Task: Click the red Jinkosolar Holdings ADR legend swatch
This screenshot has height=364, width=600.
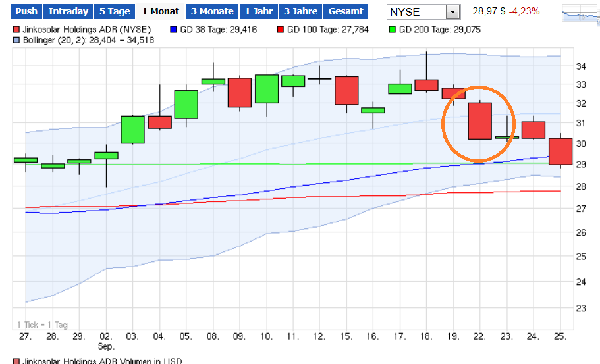Action: pos(16,30)
